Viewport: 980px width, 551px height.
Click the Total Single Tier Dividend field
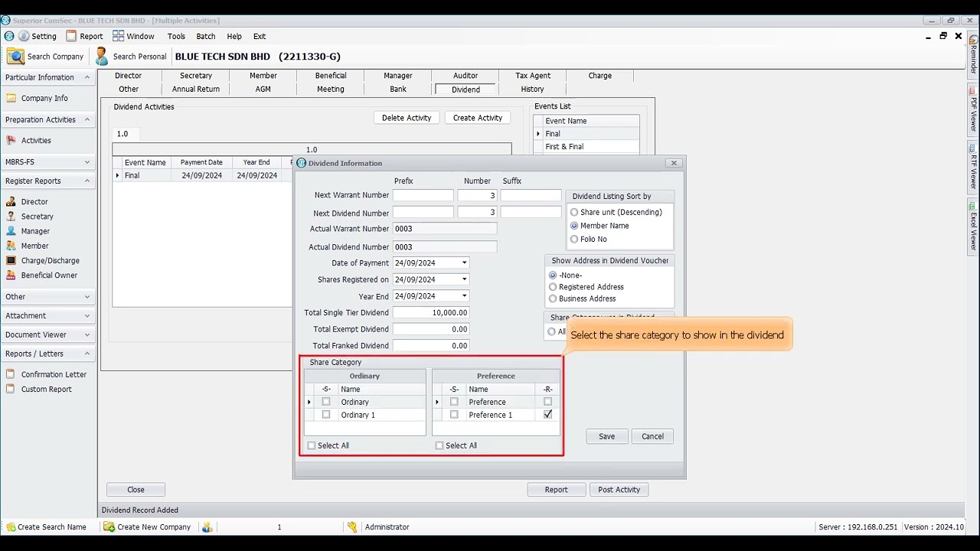click(x=431, y=312)
